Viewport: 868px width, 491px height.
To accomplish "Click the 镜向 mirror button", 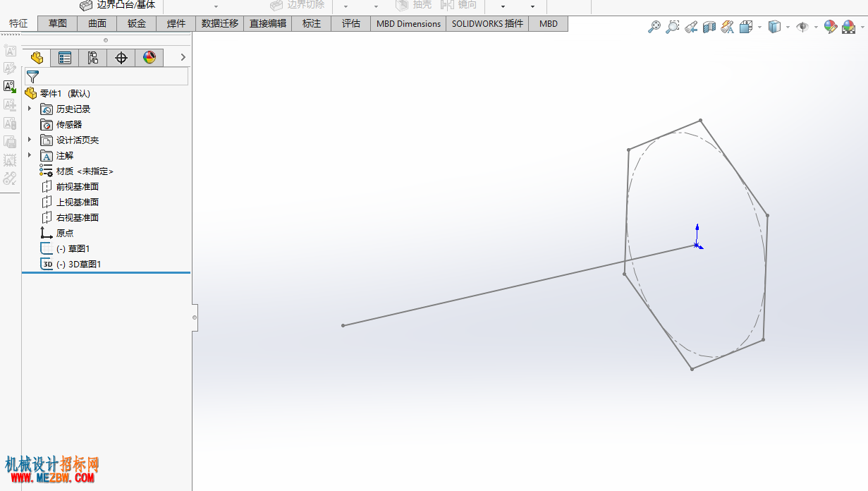I will pyautogui.click(x=459, y=5).
